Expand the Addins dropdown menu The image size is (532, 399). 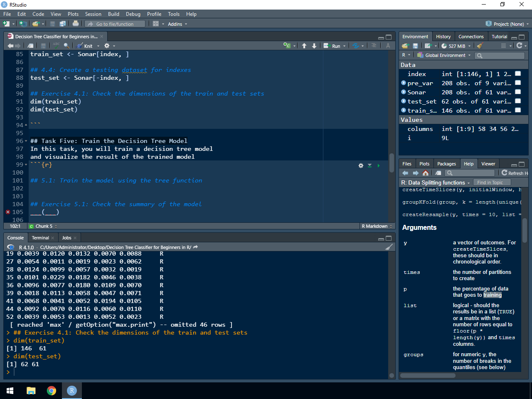pos(177,24)
